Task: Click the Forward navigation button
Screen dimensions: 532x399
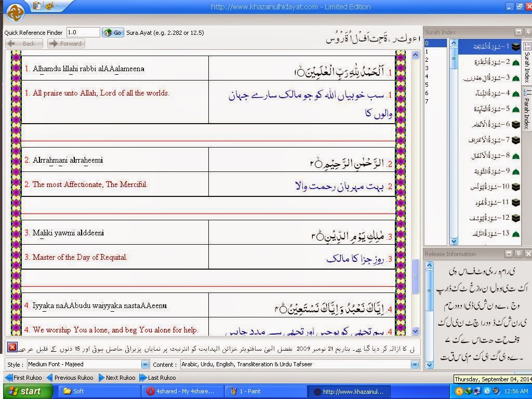Action: (66, 44)
